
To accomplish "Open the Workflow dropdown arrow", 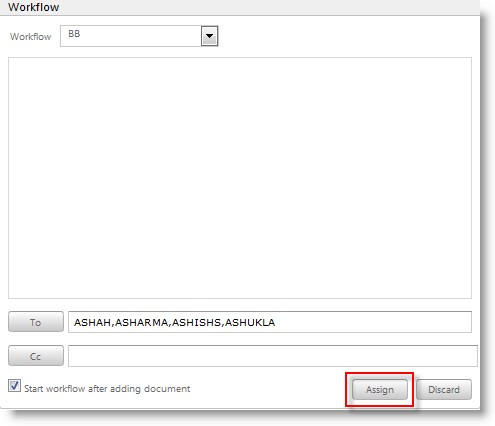I will 209,36.
